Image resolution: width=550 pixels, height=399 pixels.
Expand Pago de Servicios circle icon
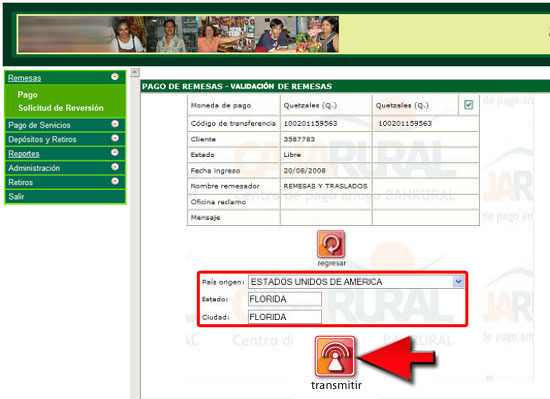tap(115, 124)
